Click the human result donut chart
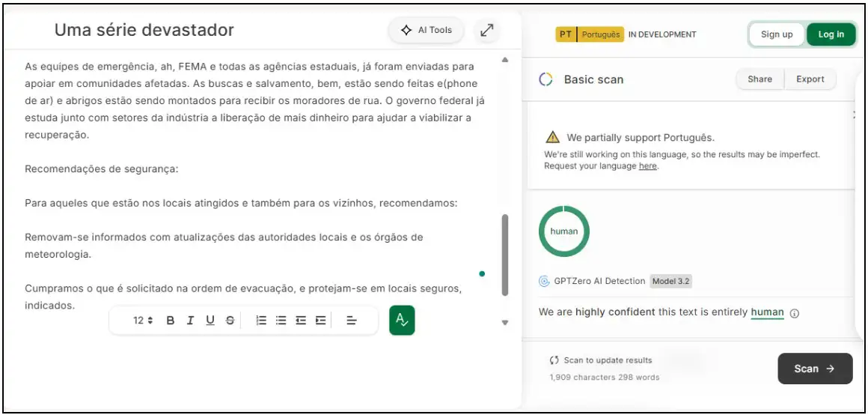Image resolution: width=868 pixels, height=415 pixels. point(563,231)
